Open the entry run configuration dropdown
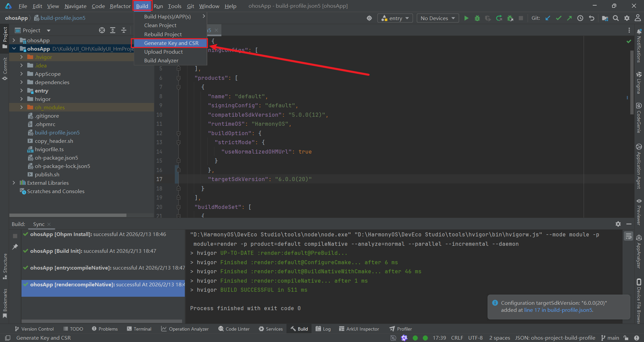 pos(395,18)
